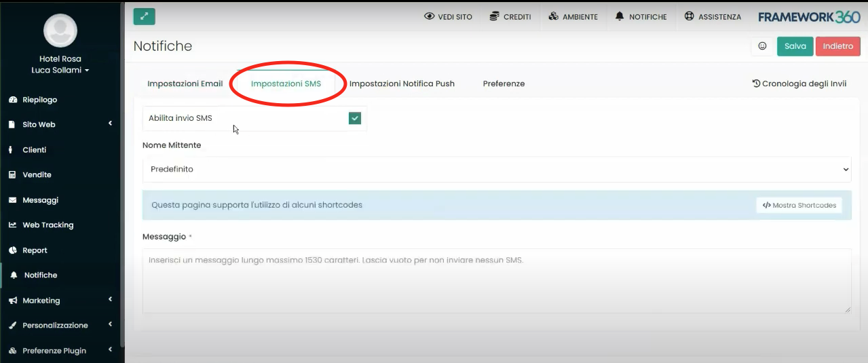
Task: Switch to the Impostazioni Email tab
Action: click(x=185, y=83)
